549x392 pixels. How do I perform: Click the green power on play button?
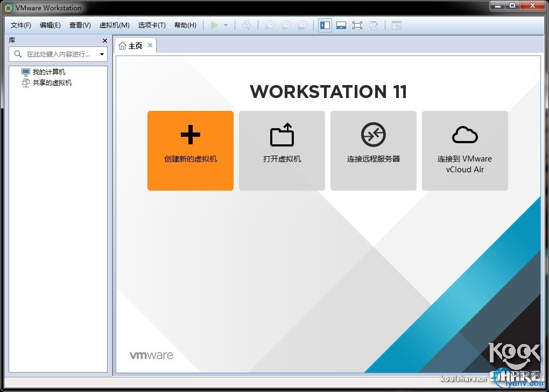pos(214,25)
